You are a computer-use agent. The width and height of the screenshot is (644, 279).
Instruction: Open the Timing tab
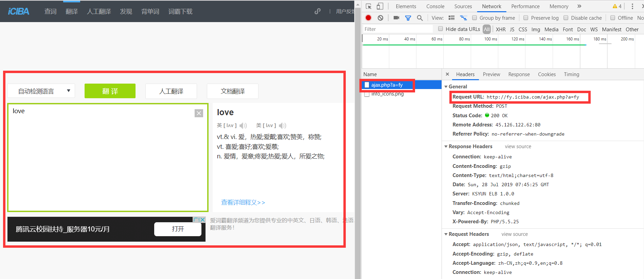click(x=572, y=74)
